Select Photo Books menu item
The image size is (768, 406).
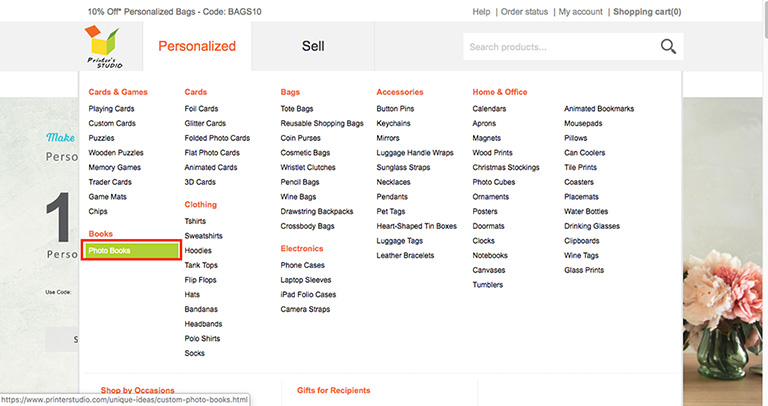click(x=130, y=250)
